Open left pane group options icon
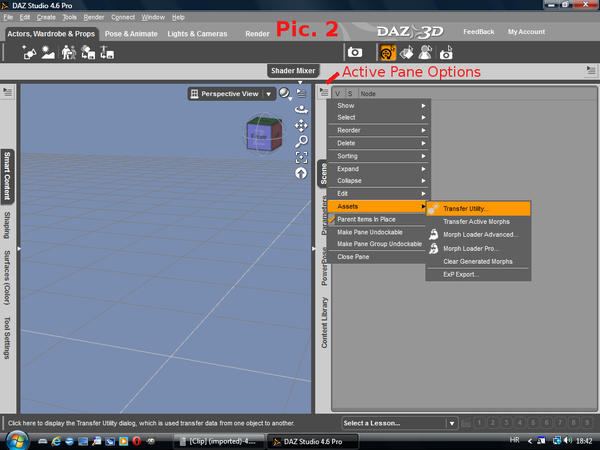The height and width of the screenshot is (450, 600). point(7,92)
